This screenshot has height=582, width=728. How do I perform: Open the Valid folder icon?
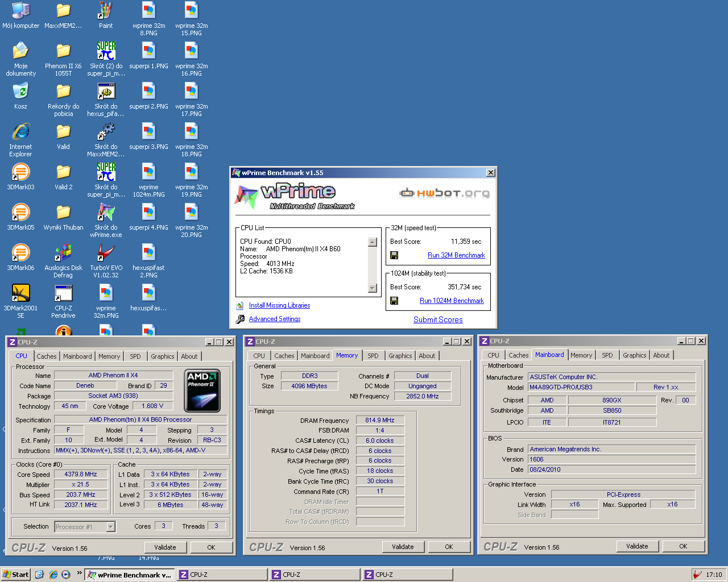point(63,131)
